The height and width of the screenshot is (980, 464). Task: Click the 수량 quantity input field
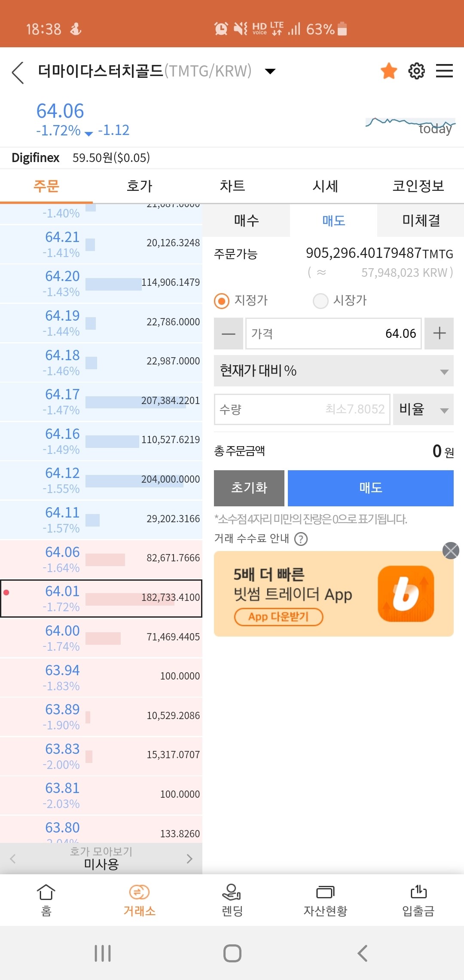coord(302,409)
